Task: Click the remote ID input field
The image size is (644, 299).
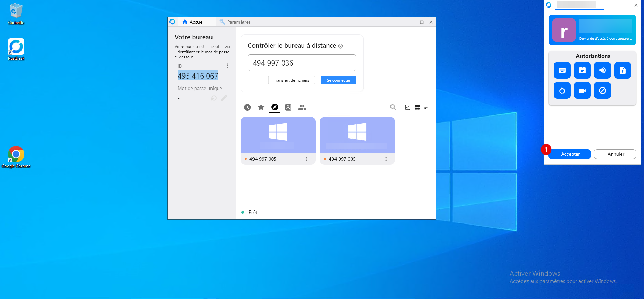Action: click(x=302, y=63)
